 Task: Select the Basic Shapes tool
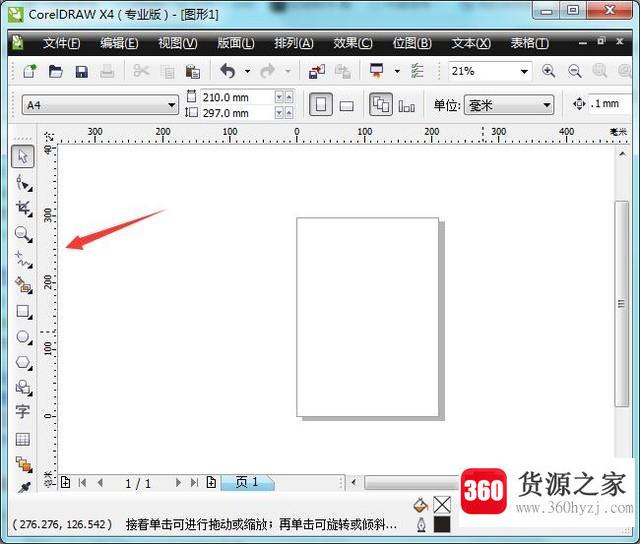[23, 387]
